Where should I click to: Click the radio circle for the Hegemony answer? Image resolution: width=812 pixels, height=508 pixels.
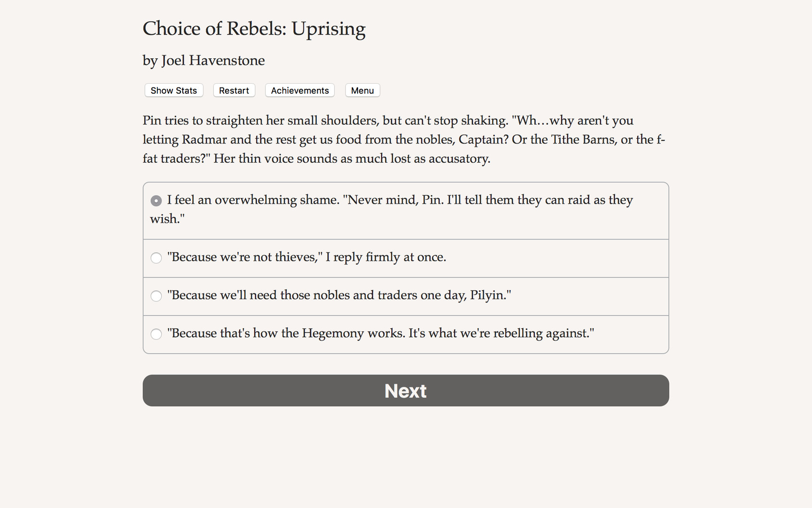(156, 334)
